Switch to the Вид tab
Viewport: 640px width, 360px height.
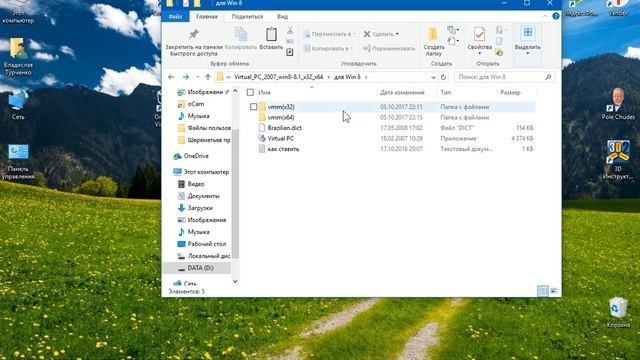coord(282,16)
